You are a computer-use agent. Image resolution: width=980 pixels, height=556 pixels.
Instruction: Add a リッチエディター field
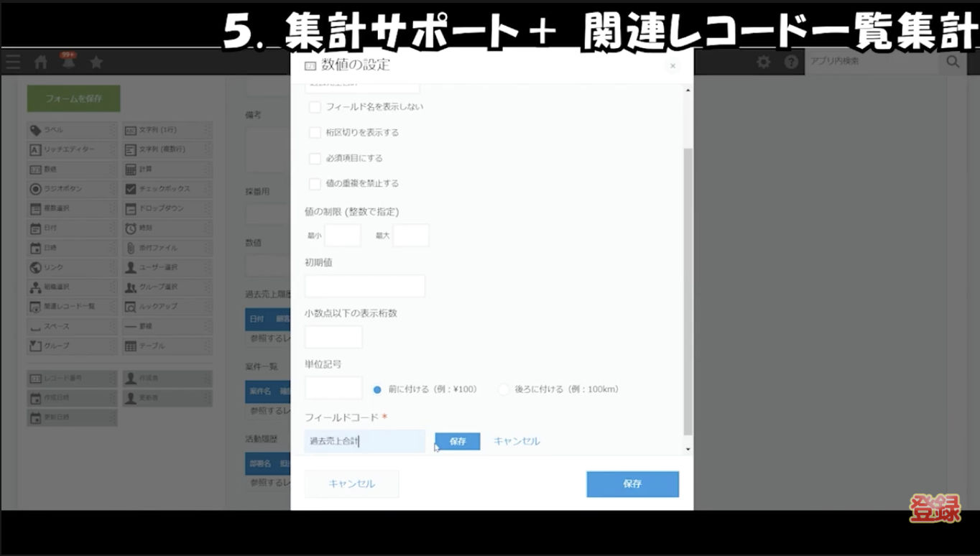[72, 149]
